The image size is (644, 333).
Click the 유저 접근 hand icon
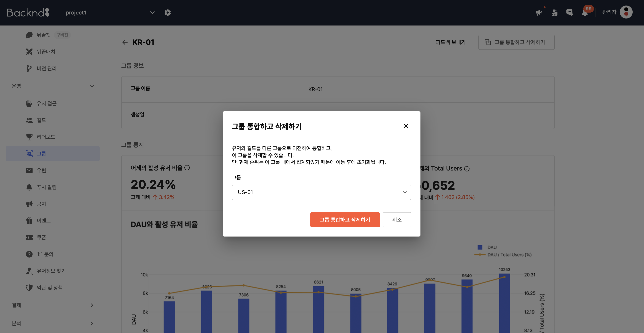[x=29, y=103]
